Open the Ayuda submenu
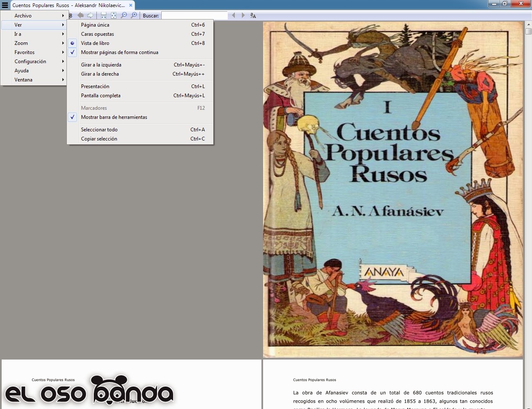Viewport: 532px width, 409px height. [x=34, y=71]
